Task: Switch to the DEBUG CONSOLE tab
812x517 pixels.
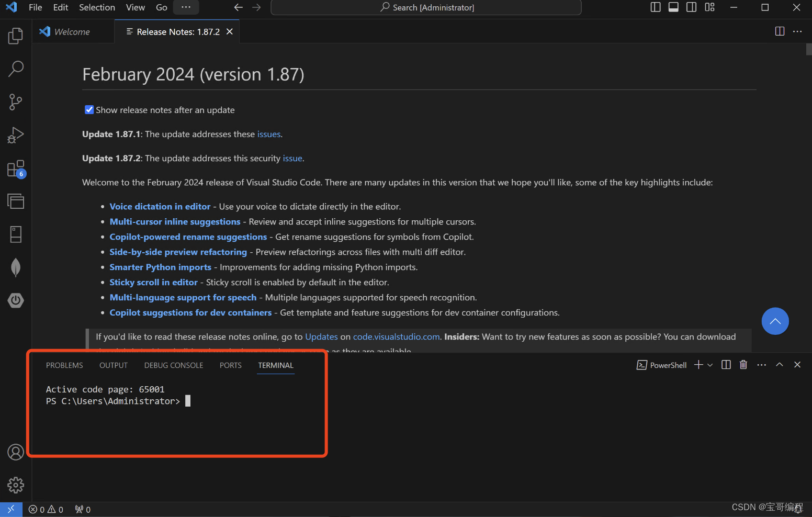Action: (x=173, y=365)
